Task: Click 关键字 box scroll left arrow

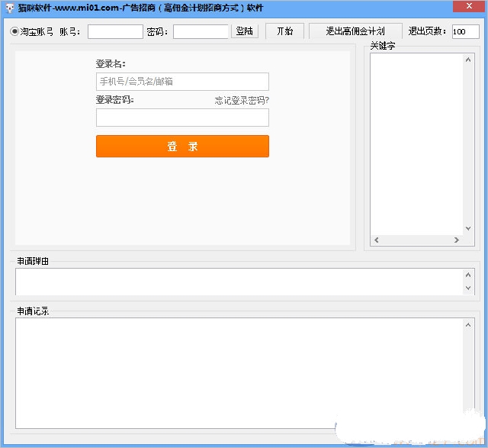Action: click(x=377, y=240)
